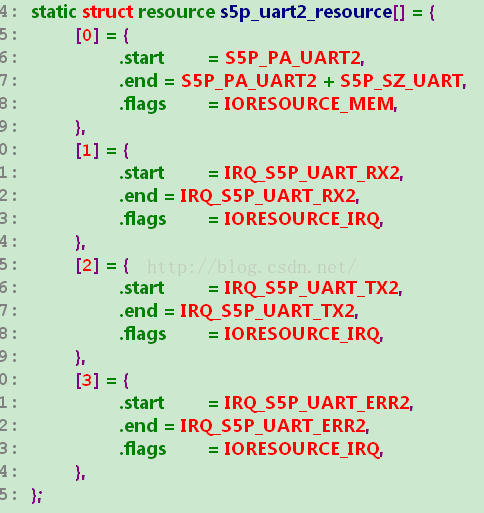Click S5P_PA_UART2 on the .start line
Viewport: 484px width, 513px height.
pyautogui.click(x=293, y=58)
